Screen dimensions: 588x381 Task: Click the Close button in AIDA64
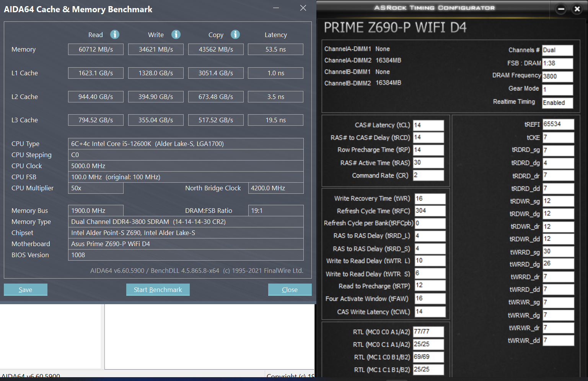click(x=290, y=290)
